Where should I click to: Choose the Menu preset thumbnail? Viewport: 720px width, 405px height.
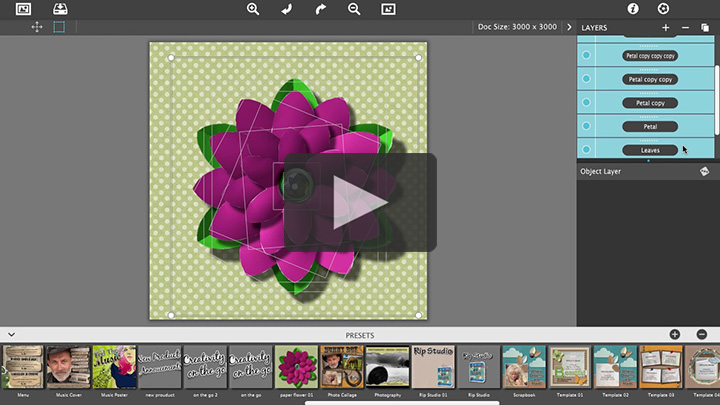(22, 367)
